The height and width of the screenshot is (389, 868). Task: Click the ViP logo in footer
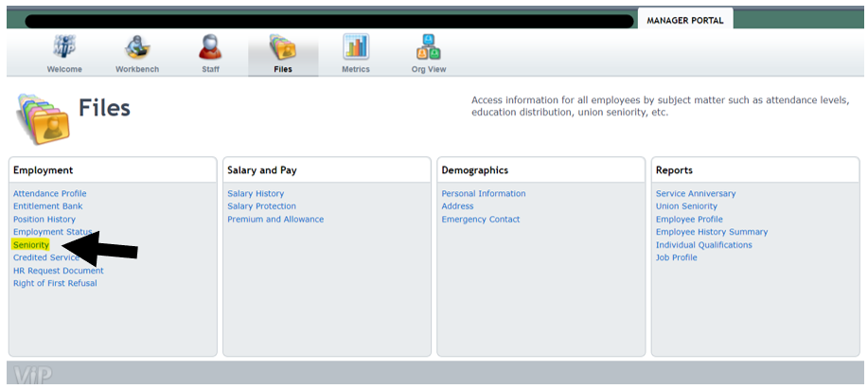33,376
